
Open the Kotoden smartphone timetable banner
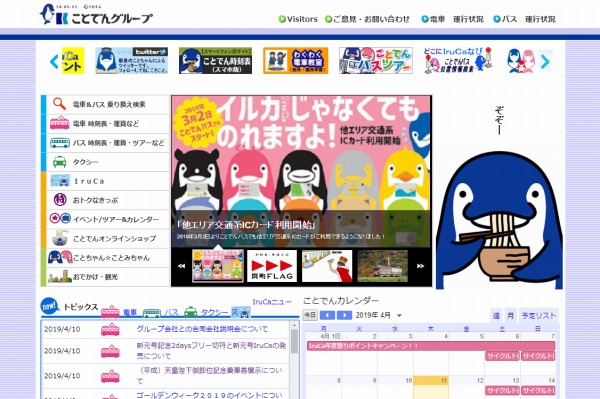pos(215,60)
